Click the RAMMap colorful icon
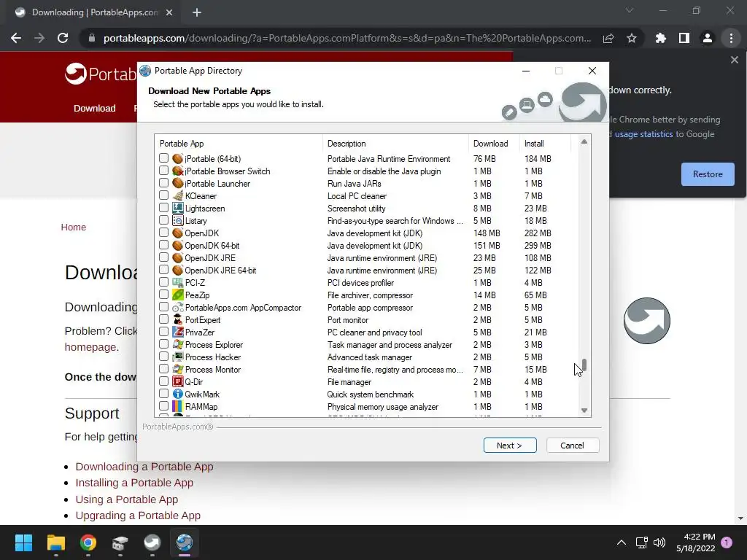 (178, 407)
